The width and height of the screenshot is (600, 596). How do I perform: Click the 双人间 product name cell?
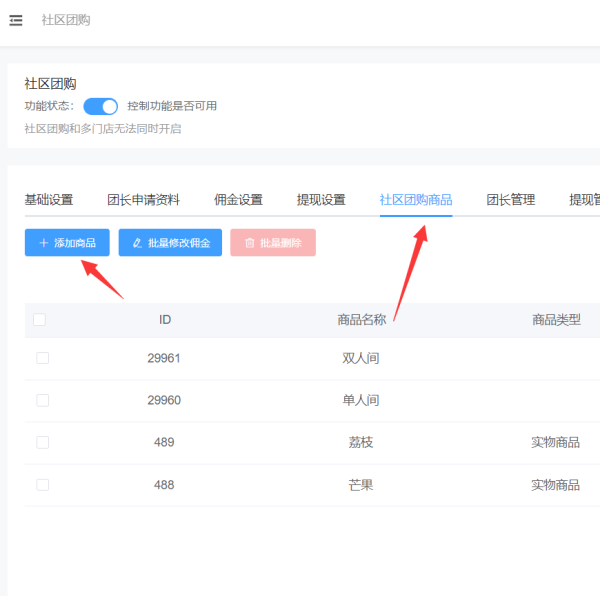tap(361, 358)
